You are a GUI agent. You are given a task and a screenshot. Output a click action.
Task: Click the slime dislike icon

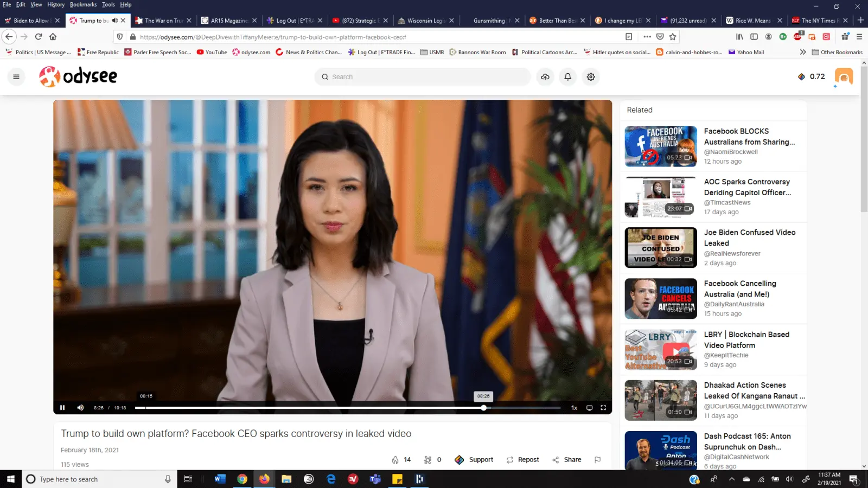click(428, 460)
